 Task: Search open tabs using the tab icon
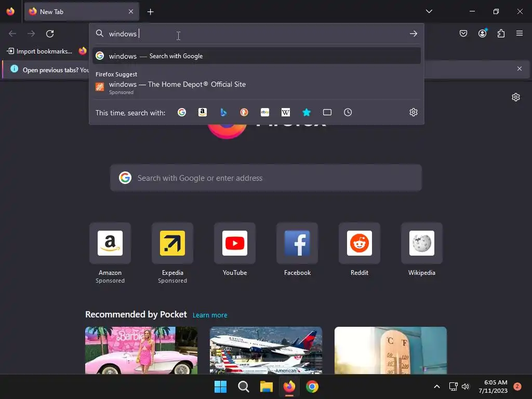pos(327,112)
